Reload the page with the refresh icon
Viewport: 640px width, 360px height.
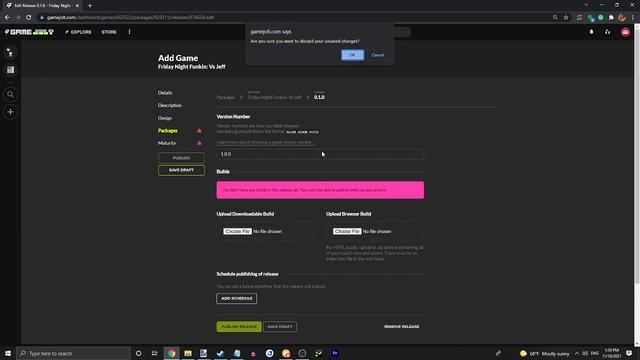[29, 18]
